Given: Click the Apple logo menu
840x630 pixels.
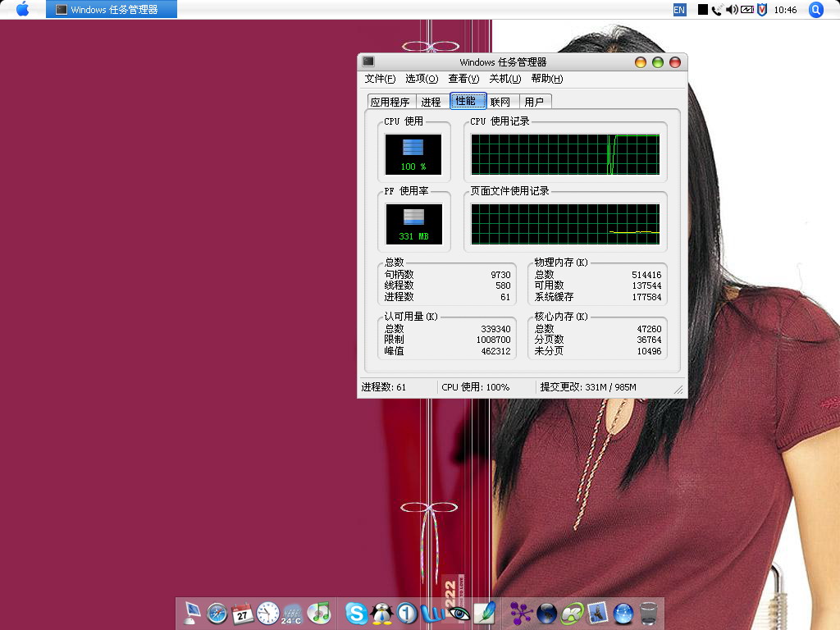Looking at the screenshot, I should [22, 10].
